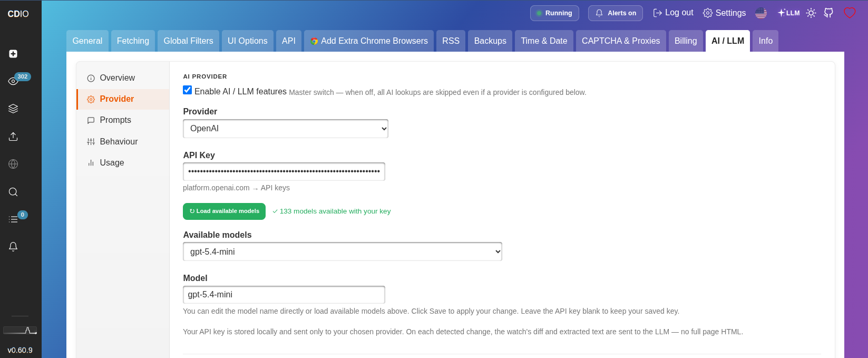Click the Load available models button
Viewport: 868px width, 358px height.
[x=224, y=211]
